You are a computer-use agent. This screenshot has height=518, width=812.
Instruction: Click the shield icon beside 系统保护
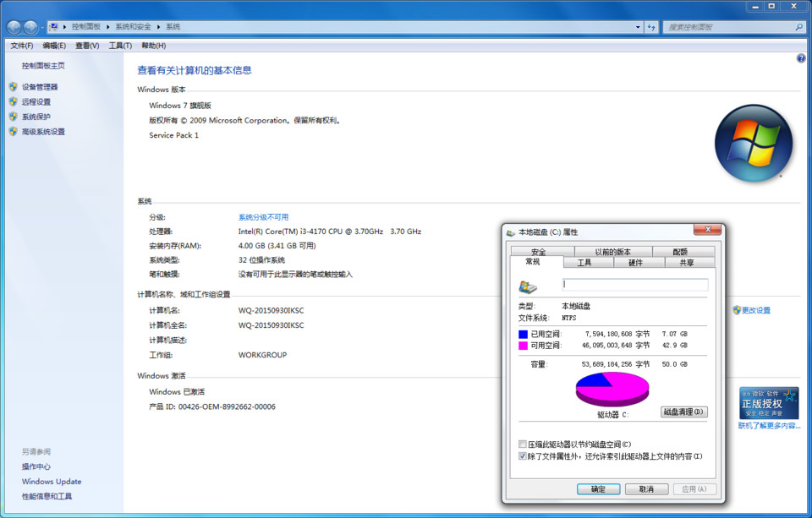13,117
